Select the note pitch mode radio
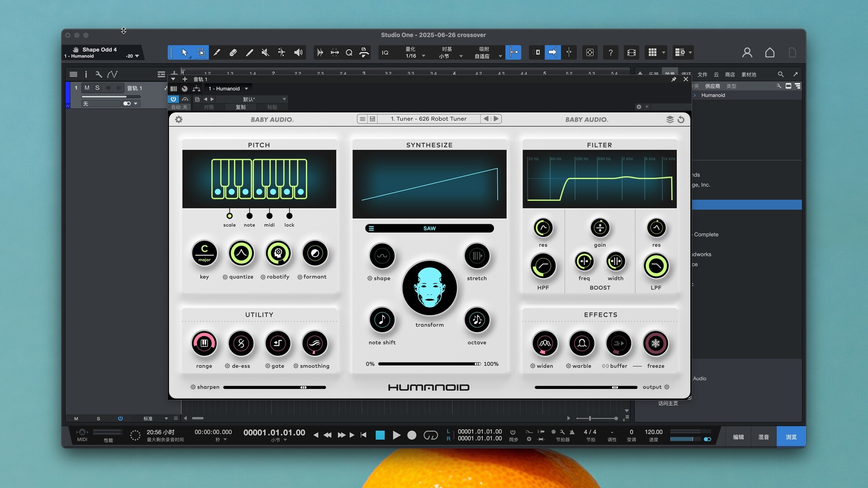Viewport: 868px width, 488px height. [249, 216]
